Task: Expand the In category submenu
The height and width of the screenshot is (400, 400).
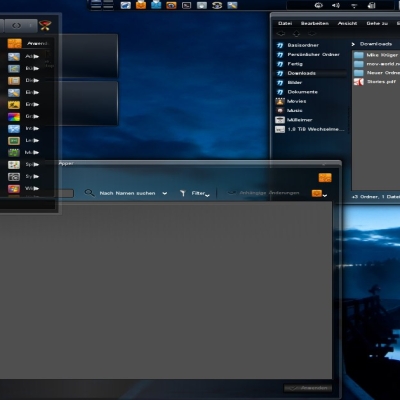Action: coord(36,128)
